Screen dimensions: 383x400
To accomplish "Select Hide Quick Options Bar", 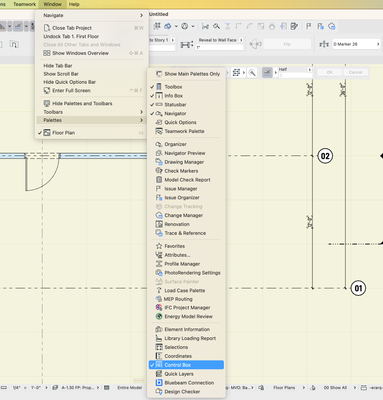I will pyautogui.click(x=92, y=82).
